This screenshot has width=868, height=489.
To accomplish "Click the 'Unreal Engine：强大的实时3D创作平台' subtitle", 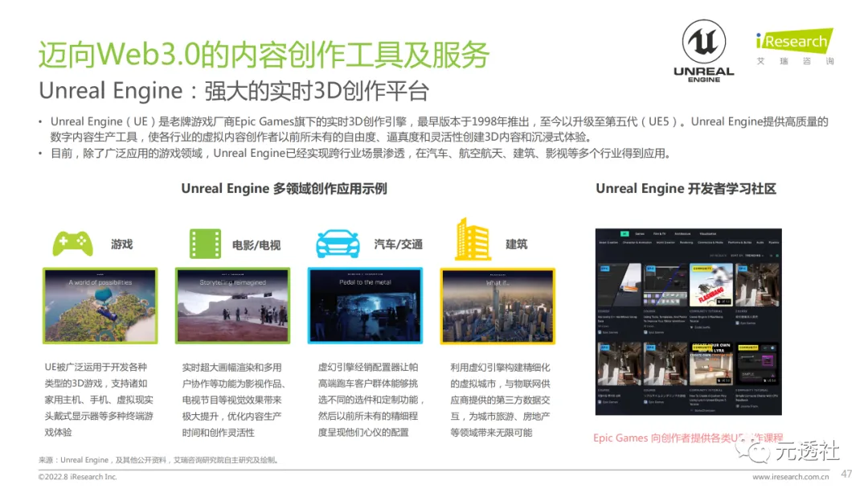I will click(x=234, y=91).
